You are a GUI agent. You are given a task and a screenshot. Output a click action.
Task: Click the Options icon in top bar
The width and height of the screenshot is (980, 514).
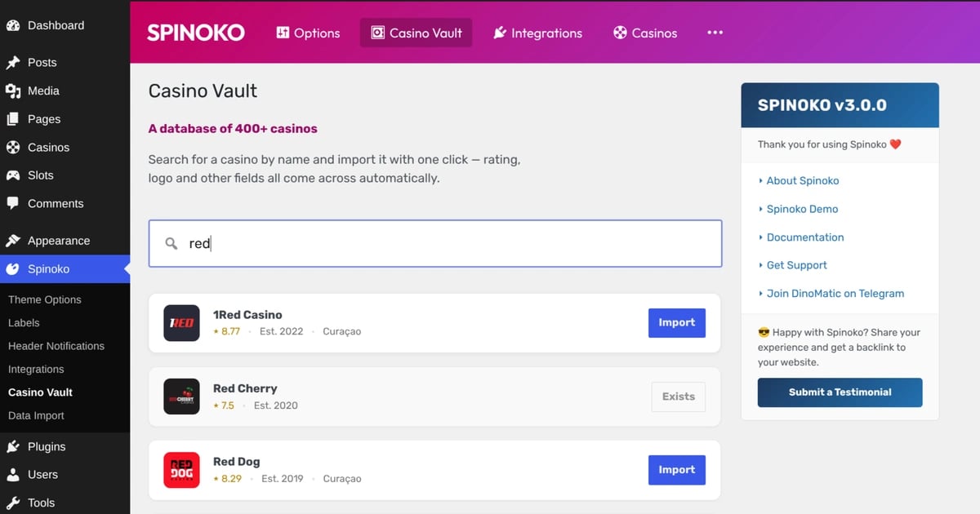283,33
